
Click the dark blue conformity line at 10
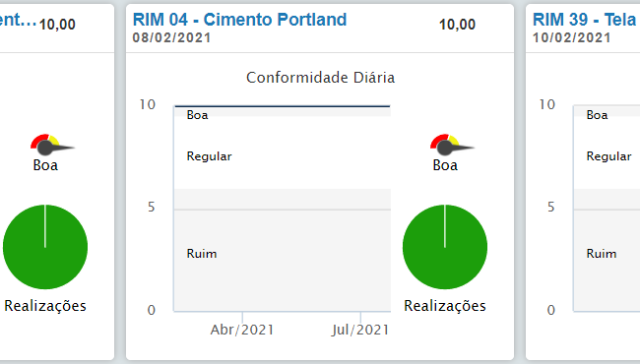[283, 106]
